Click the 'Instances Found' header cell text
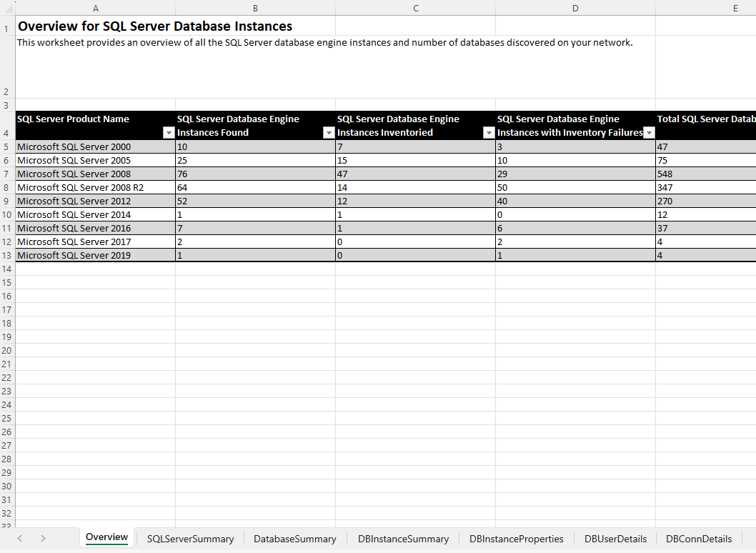This screenshot has height=553, width=756. coord(213,133)
